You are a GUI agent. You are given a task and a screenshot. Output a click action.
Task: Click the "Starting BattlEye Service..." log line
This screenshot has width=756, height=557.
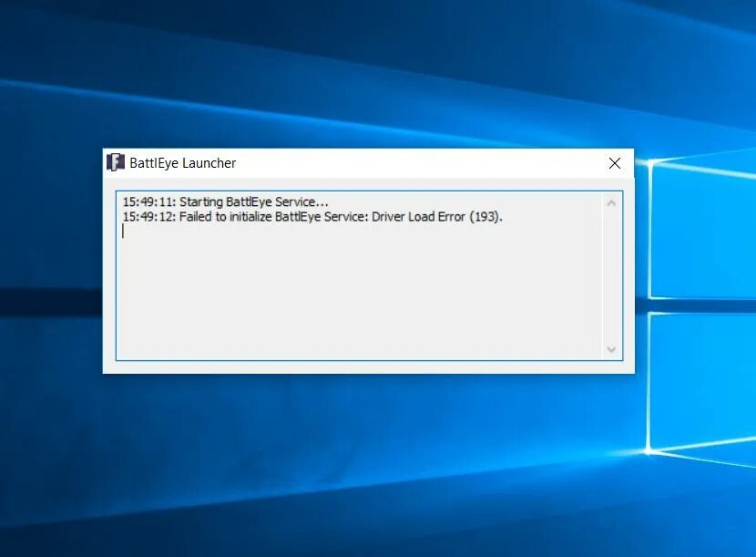[x=226, y=201]
